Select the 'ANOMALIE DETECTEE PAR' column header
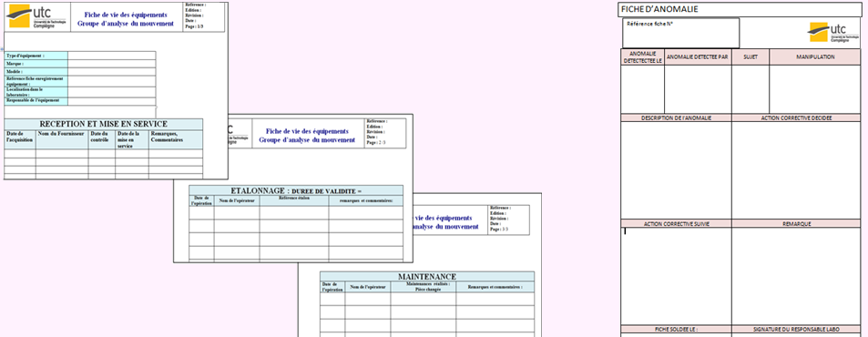868x337 pixels. [698, 57]
